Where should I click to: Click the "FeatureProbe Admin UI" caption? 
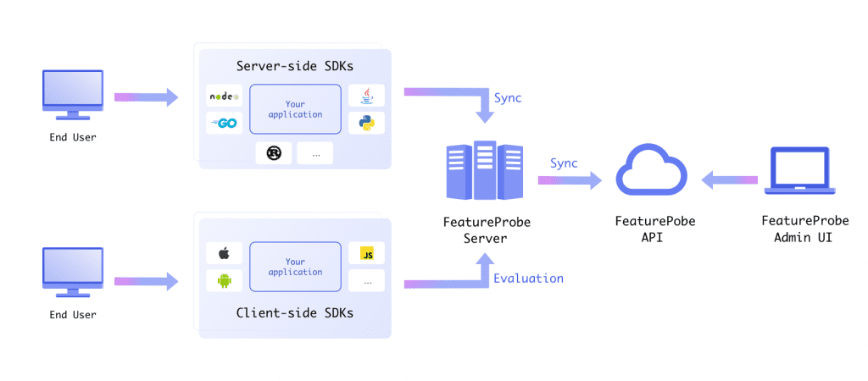[805, 229]
